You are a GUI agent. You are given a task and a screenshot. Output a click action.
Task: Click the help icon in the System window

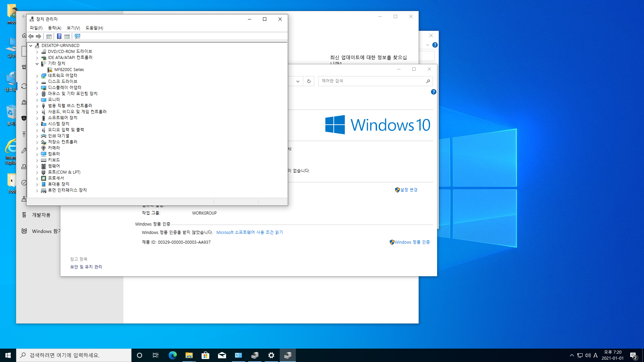433,92
